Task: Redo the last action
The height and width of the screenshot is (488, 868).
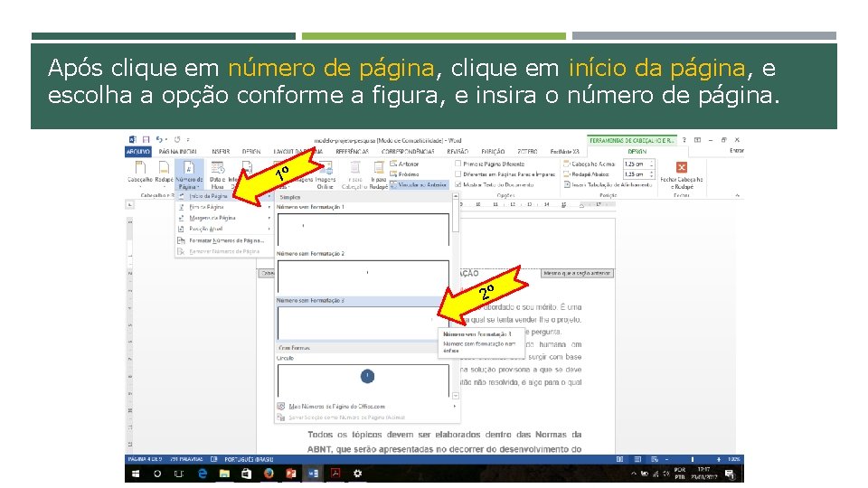Action: coord(177,140)
